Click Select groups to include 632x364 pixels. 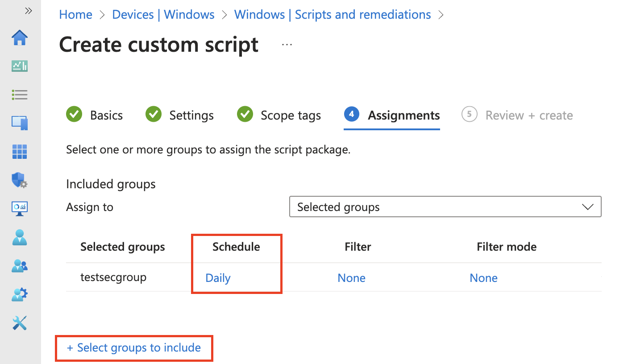click(134, 348)
